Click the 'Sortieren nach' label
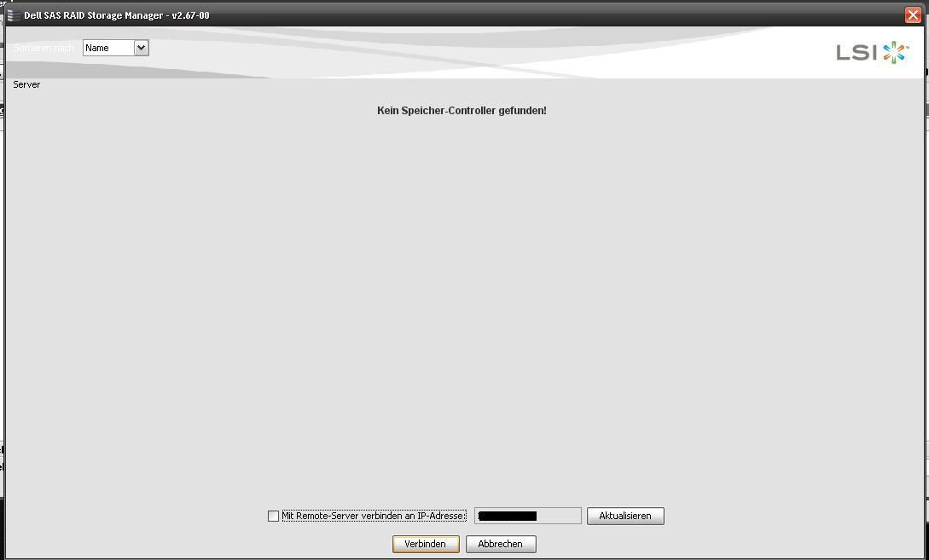 tap(44, 48)
